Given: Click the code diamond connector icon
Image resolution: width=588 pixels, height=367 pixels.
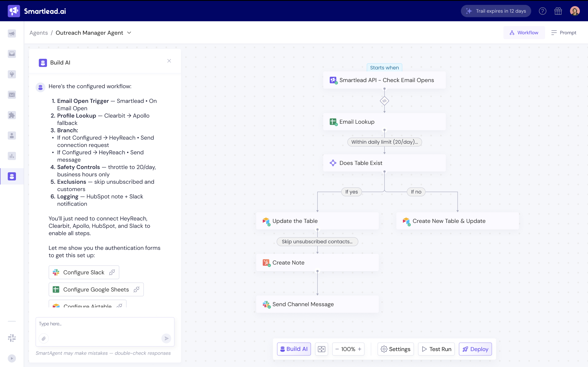Looking at the screenshot, I should [385, 101].
